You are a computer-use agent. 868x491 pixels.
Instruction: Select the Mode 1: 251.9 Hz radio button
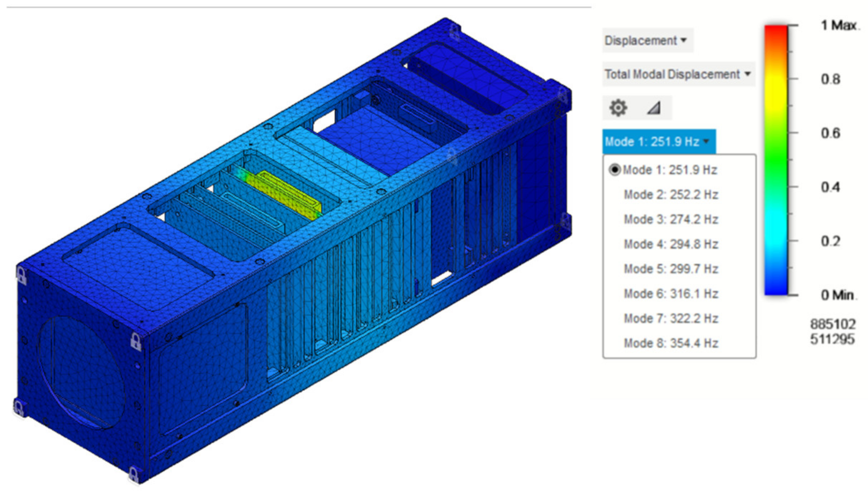point(614,170)
